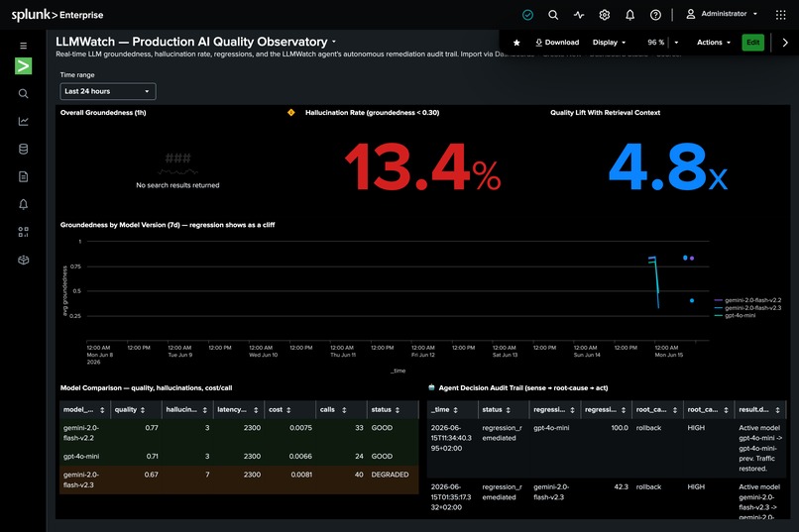Click the No search results returned message

(177, 185)
